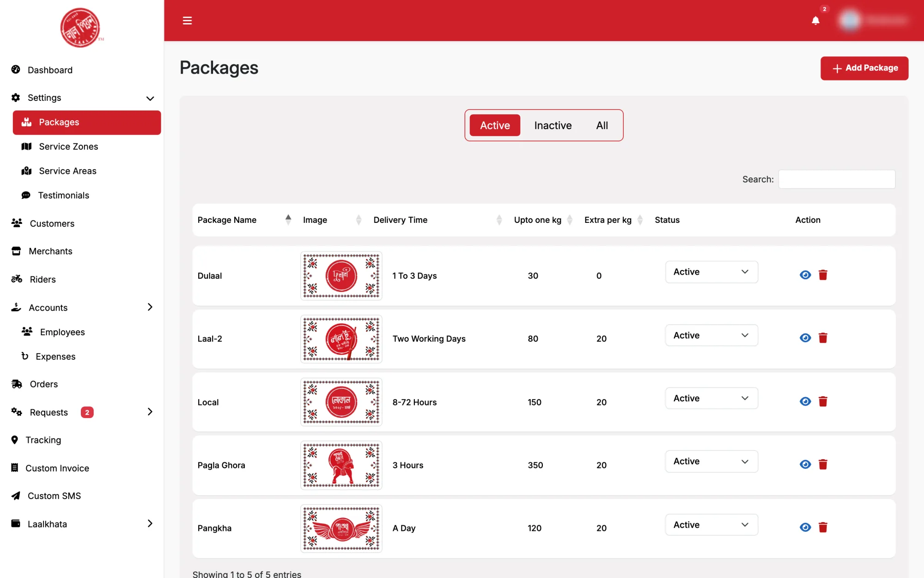Delete Laal-2 package with trash icon
Screen dimensions: 924x578
(x=823, y=338)
